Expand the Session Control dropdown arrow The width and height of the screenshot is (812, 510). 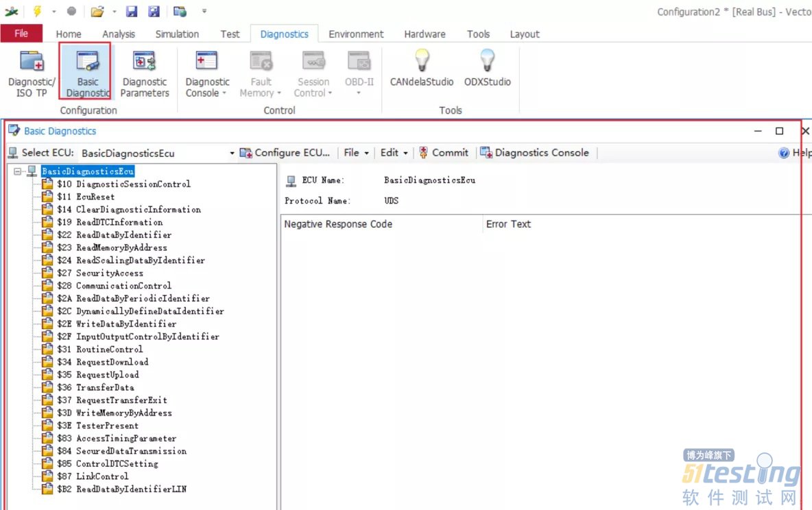pyautogui.click(x=330, y=93)
